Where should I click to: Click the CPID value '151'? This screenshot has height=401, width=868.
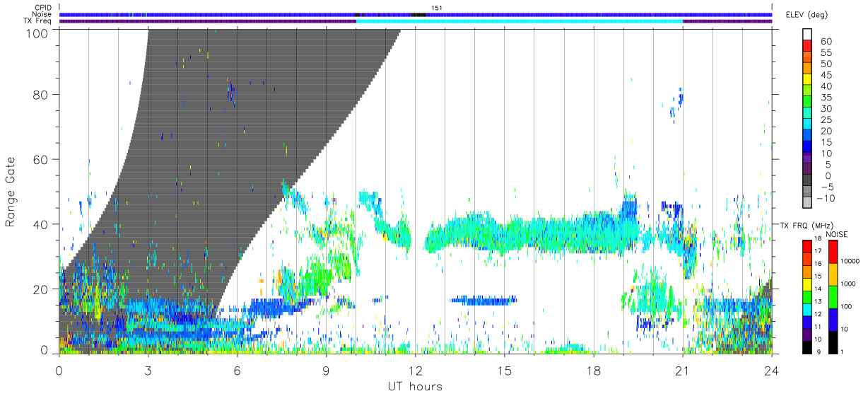437,8
